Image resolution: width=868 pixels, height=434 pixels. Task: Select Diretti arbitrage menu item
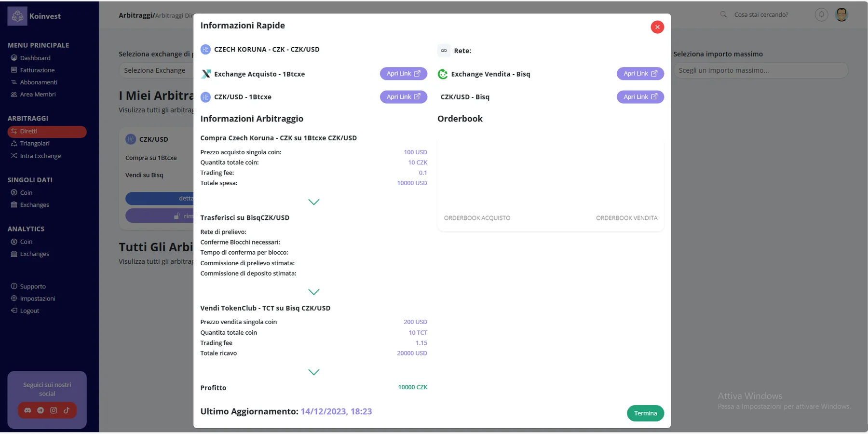47,131
